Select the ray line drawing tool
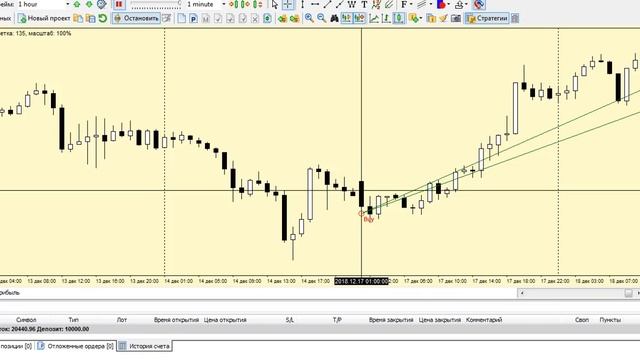 click(339, 4)
